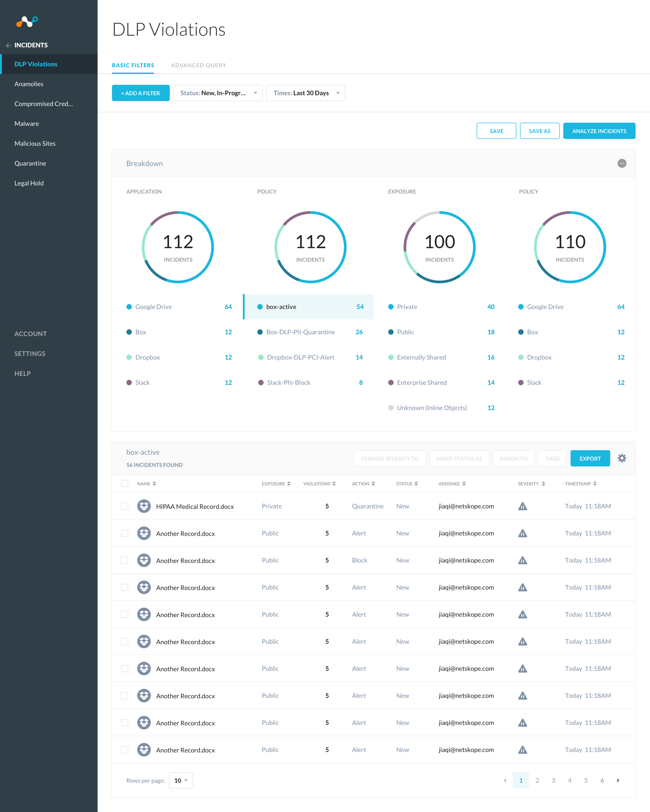This screenshot has height=812, width=650.
Task: Open the Times Last 30 Days dropdown
Action: (x=305, y=93)
